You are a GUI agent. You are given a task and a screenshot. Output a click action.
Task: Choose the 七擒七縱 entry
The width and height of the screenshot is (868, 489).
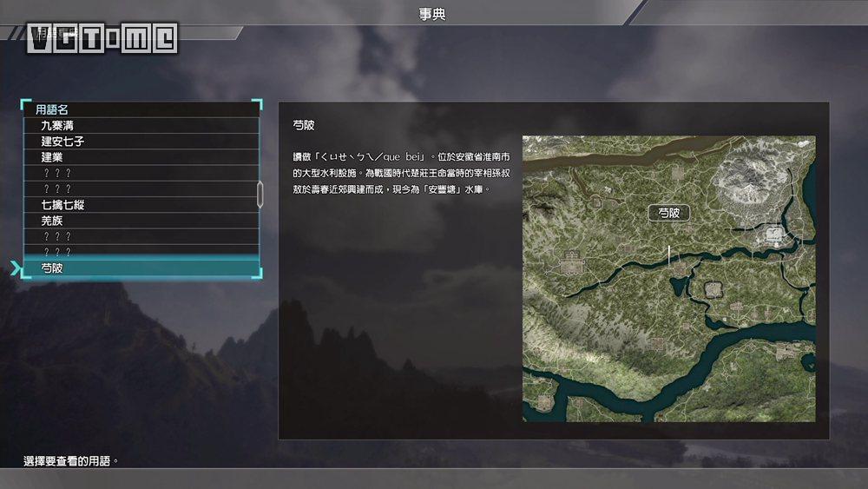[141, 205]
